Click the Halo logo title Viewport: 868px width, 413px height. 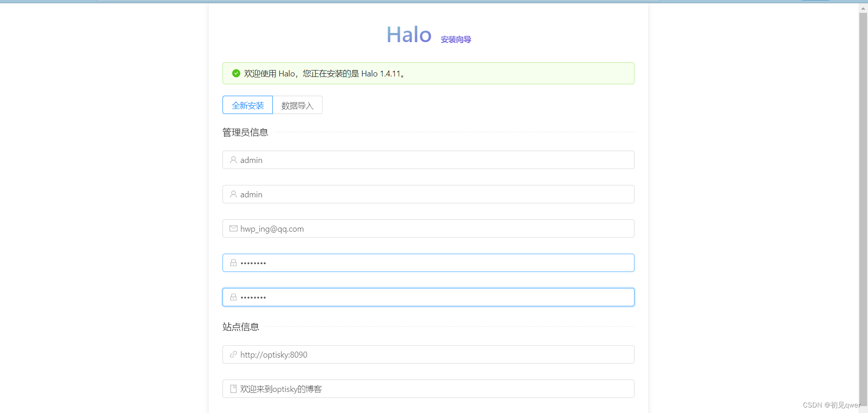409,35
